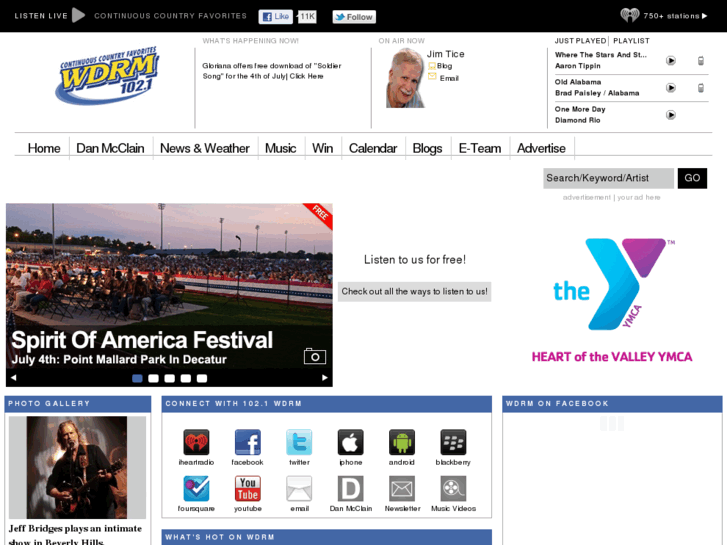727x545 pixels.
Task: Open the Calendar menu
Action: [373, 148]
